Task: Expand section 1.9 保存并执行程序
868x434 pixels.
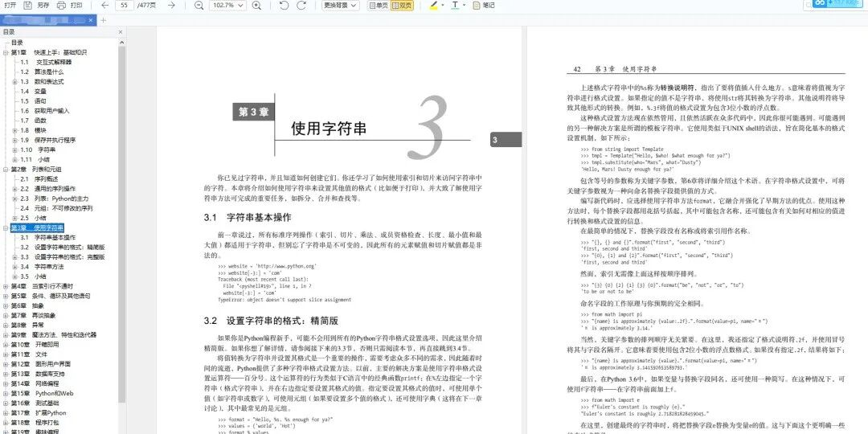Action: click(x=15, y=140)
